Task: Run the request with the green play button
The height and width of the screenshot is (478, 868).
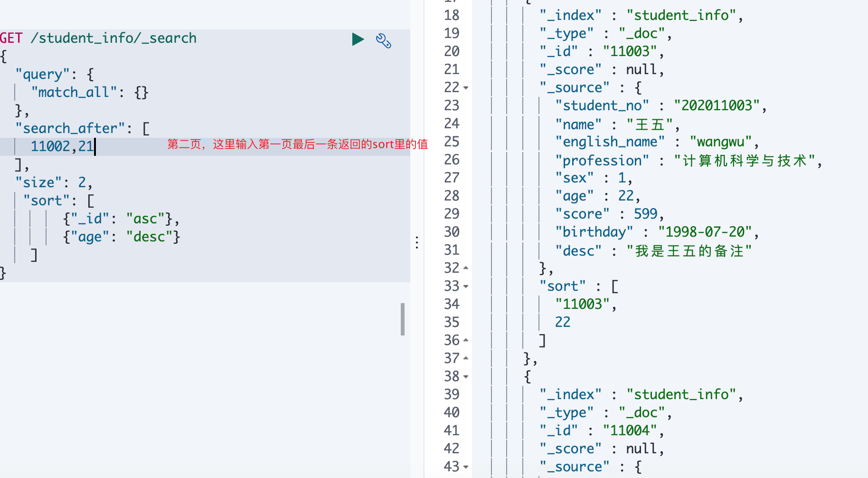Action: click(x=358, y=39)
